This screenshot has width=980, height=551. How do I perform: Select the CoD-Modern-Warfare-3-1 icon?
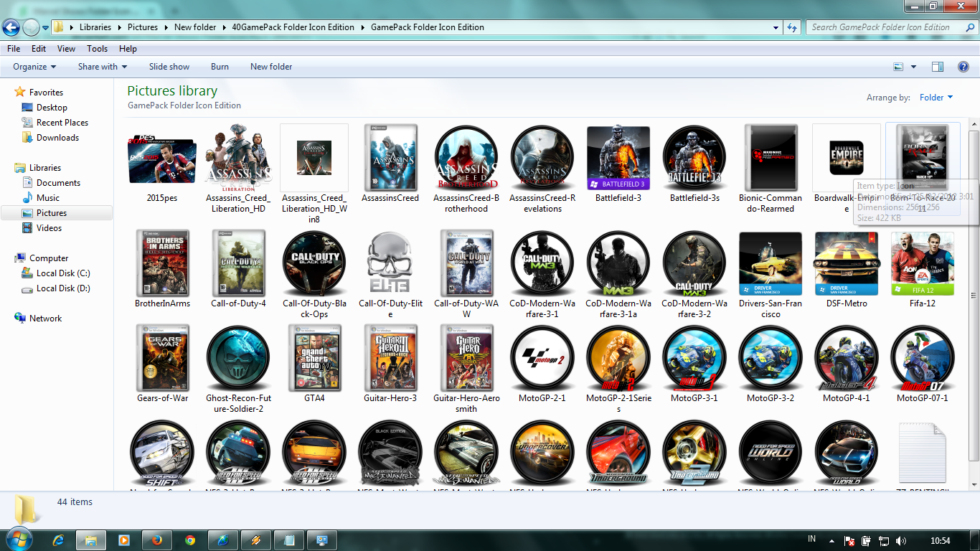coord(542,263)
